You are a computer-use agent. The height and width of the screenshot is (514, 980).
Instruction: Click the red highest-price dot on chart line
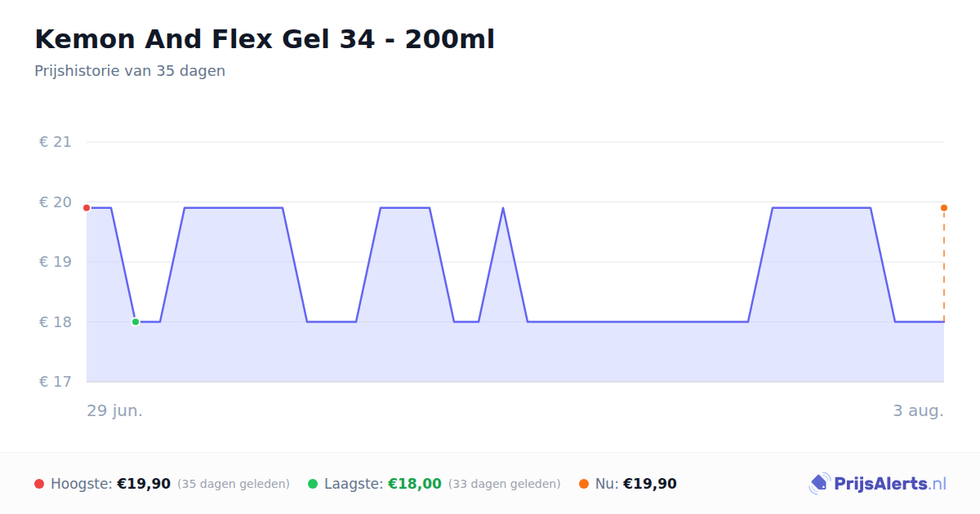[87, 208]
